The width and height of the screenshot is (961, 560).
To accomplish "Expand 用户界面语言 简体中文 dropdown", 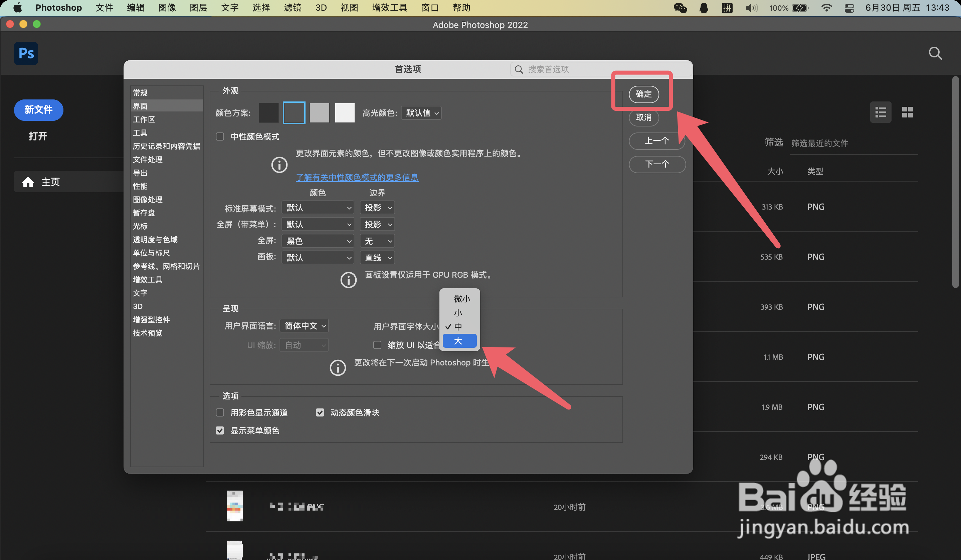I will (304, 326).
